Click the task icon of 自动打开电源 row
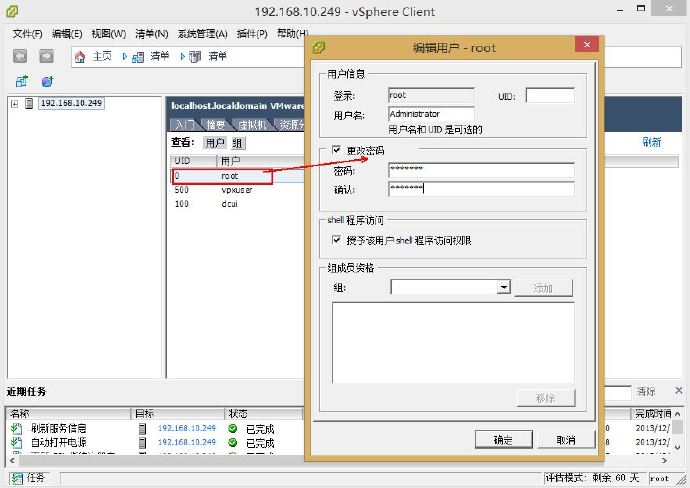 (17, 442)
